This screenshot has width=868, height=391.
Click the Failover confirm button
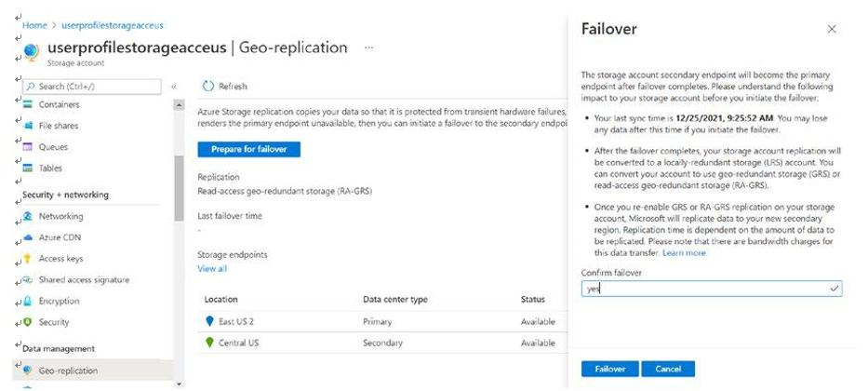[610, 369]
